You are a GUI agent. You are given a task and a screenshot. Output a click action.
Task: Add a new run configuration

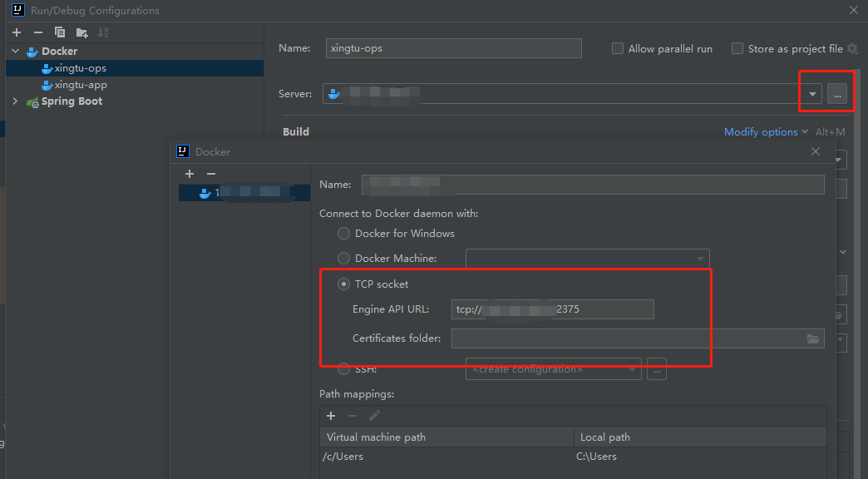click(16, 32)
